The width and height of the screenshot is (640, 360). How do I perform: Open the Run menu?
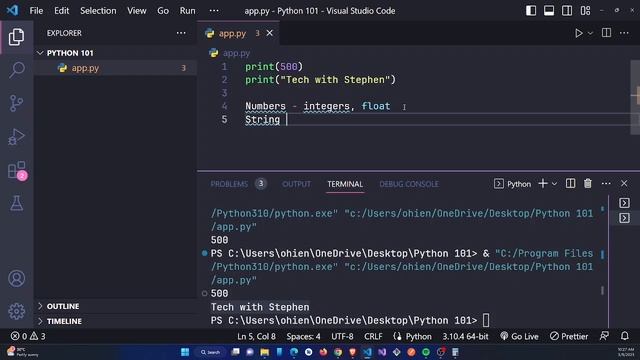coord(187,11)
